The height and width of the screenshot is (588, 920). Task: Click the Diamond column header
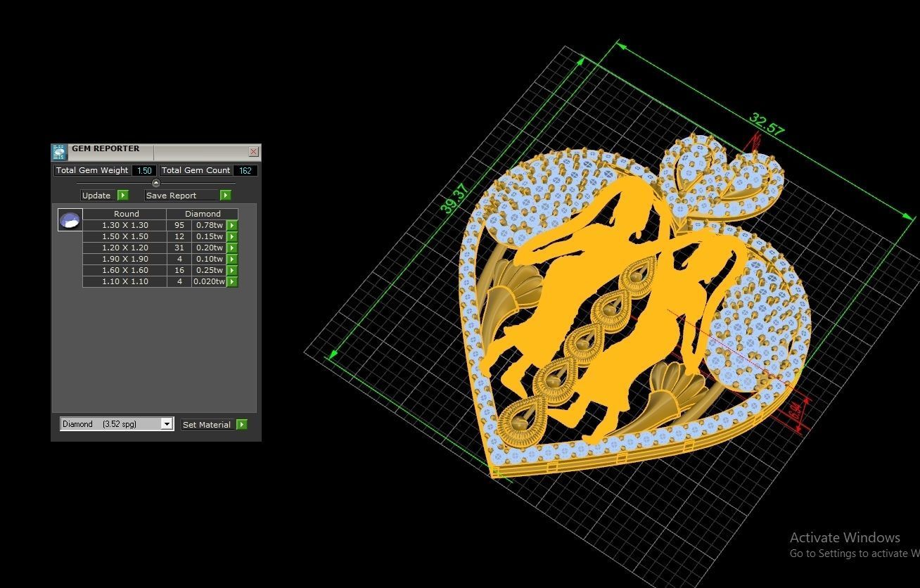pyautogui.click(x=203, y=214)
